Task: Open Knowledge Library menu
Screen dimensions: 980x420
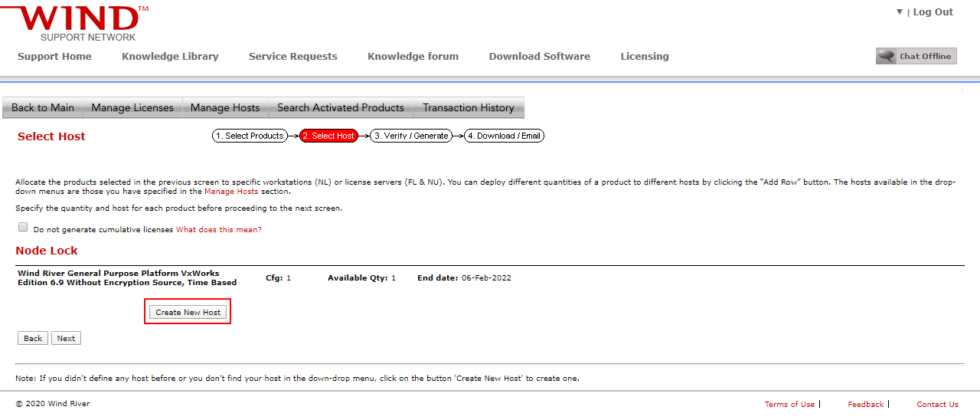Action: pos(170,56)
